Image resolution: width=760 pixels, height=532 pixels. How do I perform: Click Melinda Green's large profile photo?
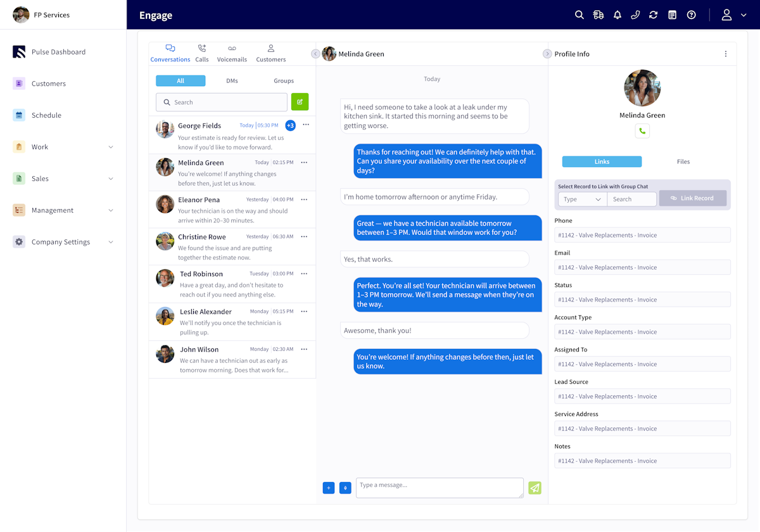click(642, 88)
